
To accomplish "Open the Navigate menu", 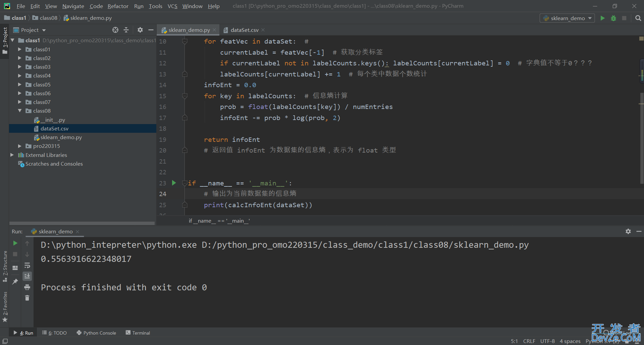I will pyautogui.click(x=73, y=6).
